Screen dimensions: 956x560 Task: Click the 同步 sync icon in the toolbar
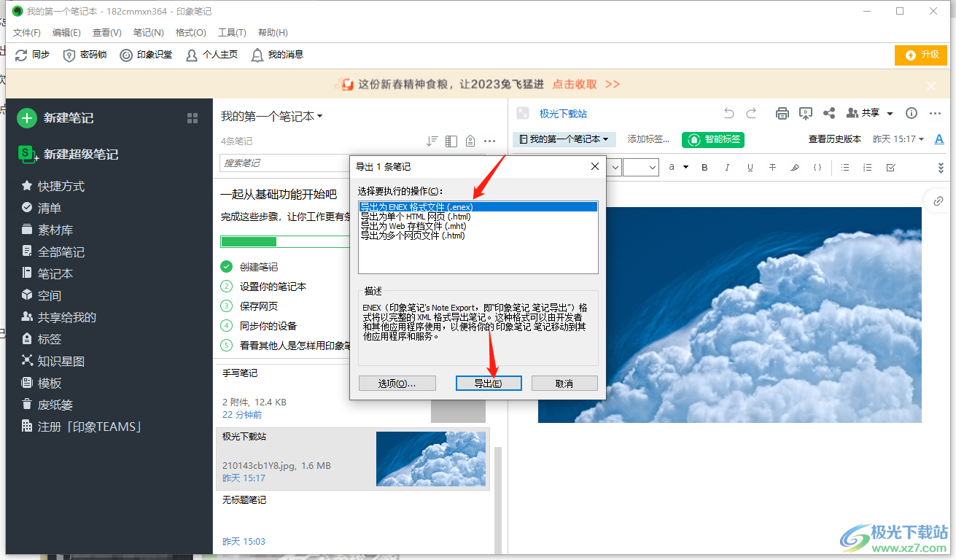(x=21, y=55)
